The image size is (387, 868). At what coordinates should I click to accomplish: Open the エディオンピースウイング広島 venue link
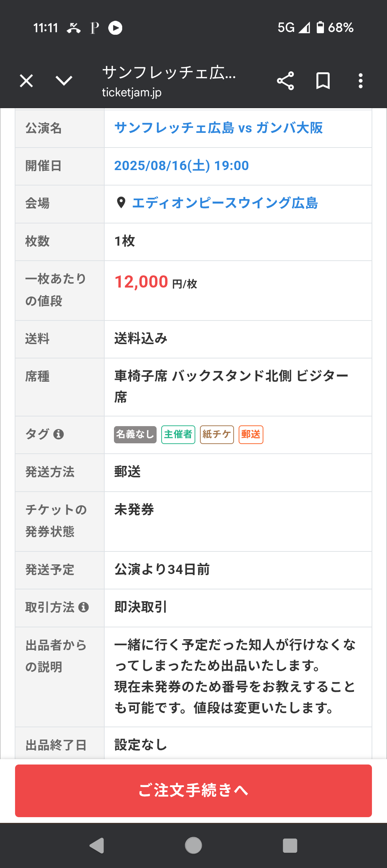pyautogui.click(x=225, y=203)
